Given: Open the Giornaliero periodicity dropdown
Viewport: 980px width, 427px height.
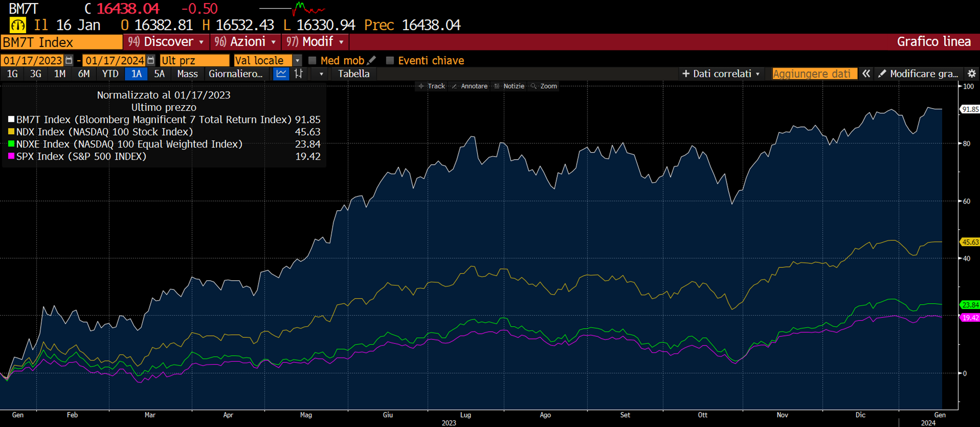Looking at the screenshot, I should pyautogui.click(x=236, y=74).
